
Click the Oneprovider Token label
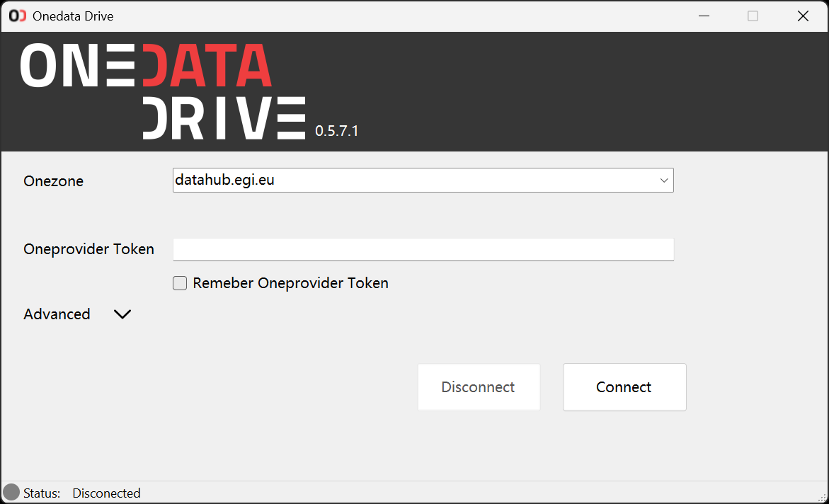pyautogui.click(x=88, y=249)
